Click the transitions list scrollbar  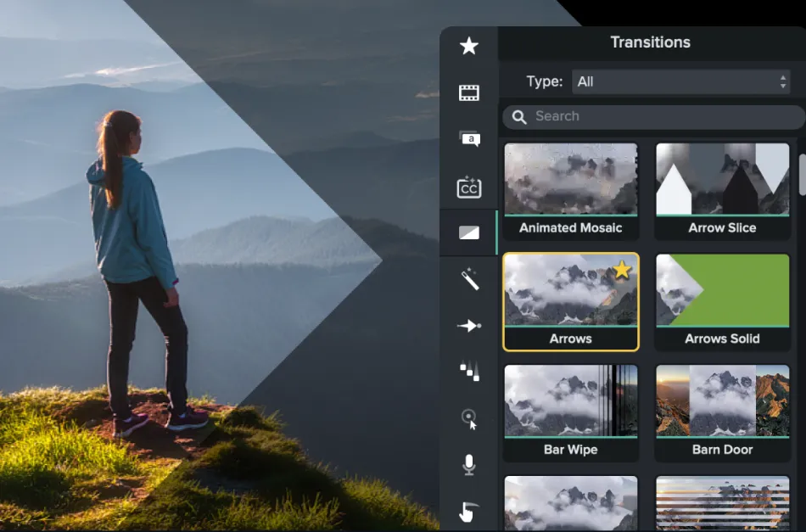point(802,173)
